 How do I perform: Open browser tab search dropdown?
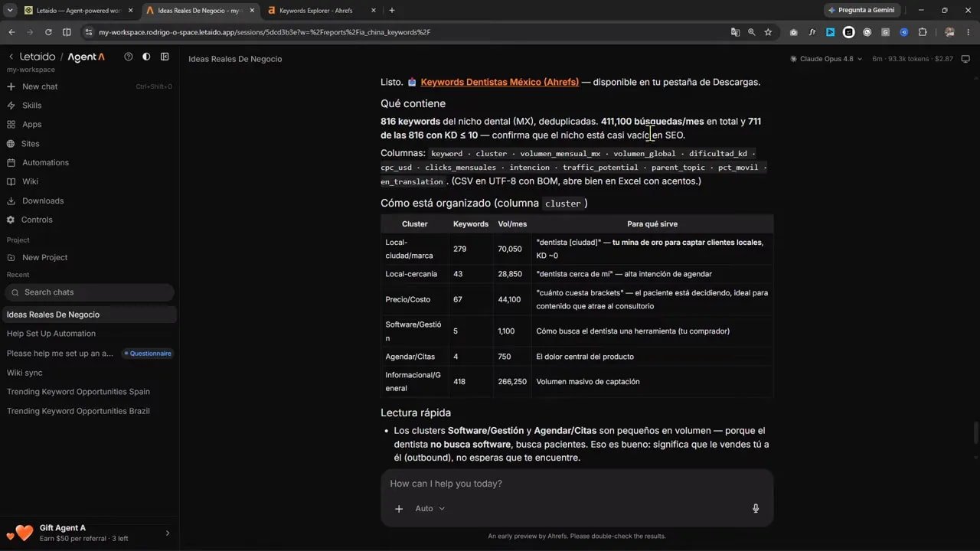pos(10,11)
